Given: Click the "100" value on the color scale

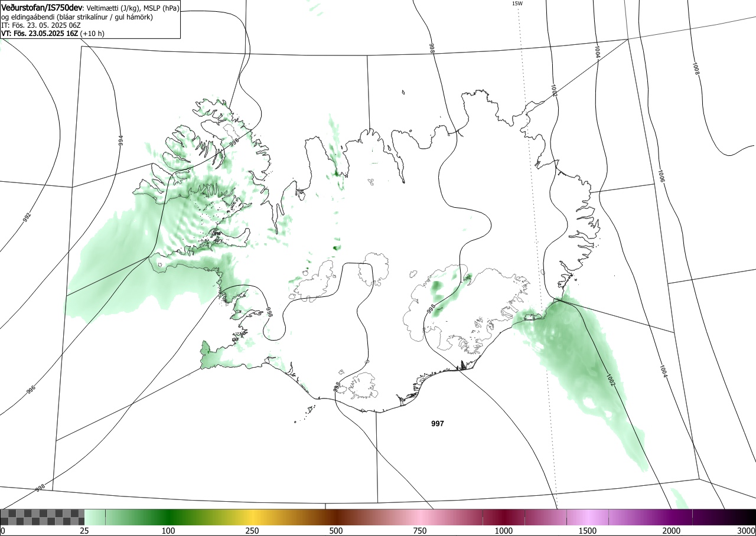Looking at the screenshot, I should click(168, 531).
